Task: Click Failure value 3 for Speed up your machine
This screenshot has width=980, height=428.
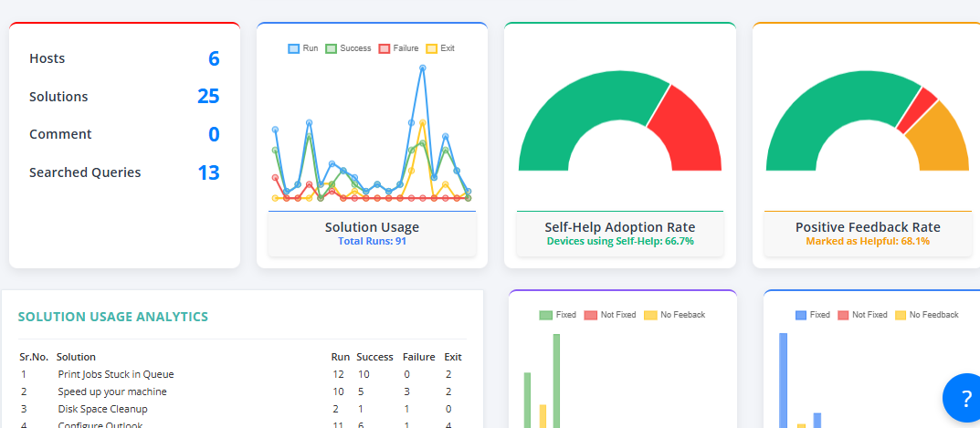Action: 406,391
